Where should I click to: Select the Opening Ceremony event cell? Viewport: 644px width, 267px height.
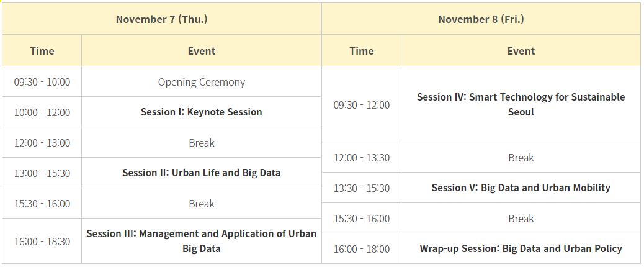[x=201, y=82]
